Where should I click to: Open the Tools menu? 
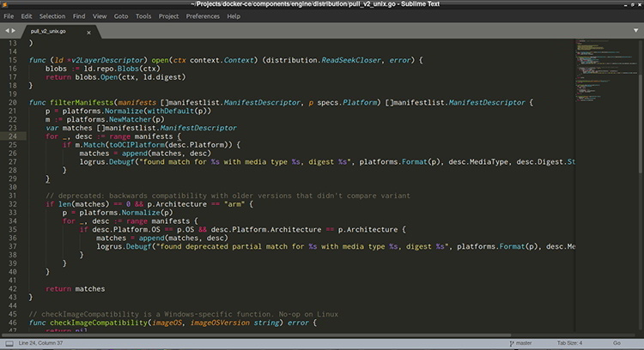click(144, 16)
